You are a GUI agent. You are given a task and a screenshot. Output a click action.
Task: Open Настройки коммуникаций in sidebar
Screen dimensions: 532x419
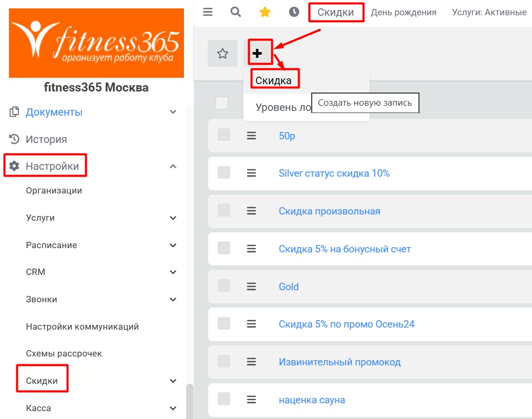coord(83,326)
